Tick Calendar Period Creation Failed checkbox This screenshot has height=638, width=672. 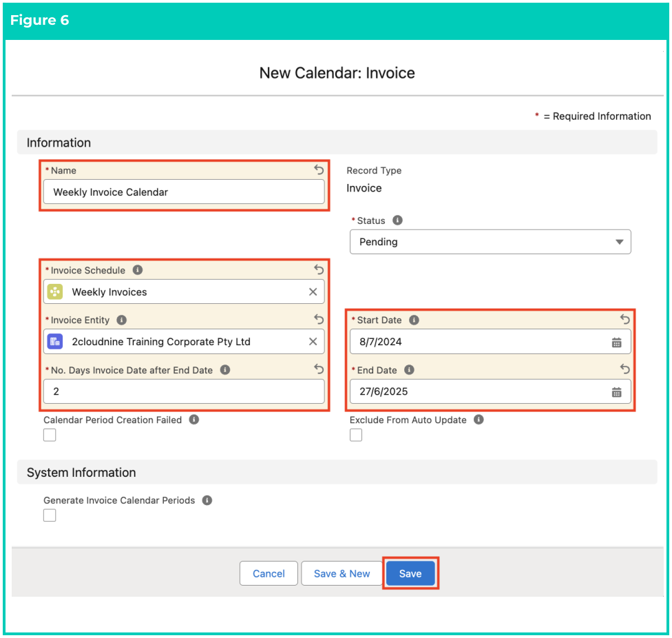pyautogui.click(x=50, y=435)
